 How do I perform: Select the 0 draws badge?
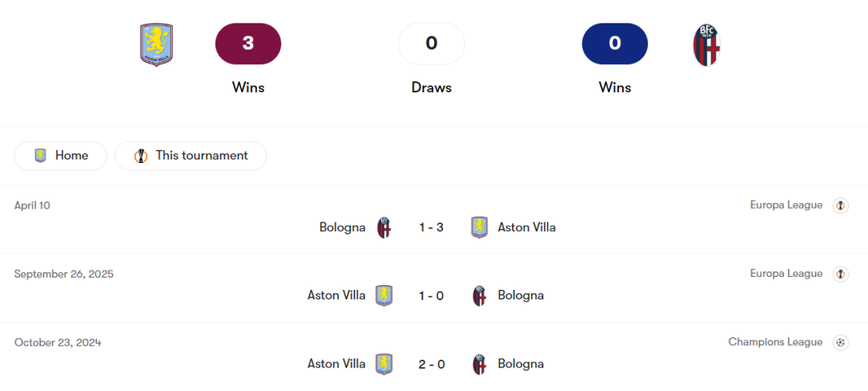coord(432,43)
